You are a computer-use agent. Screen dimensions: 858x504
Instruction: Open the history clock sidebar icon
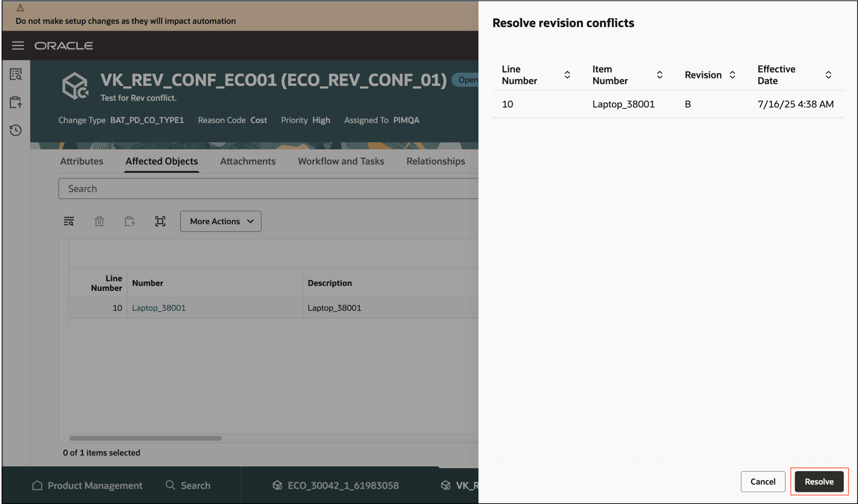tap(16, 130)
